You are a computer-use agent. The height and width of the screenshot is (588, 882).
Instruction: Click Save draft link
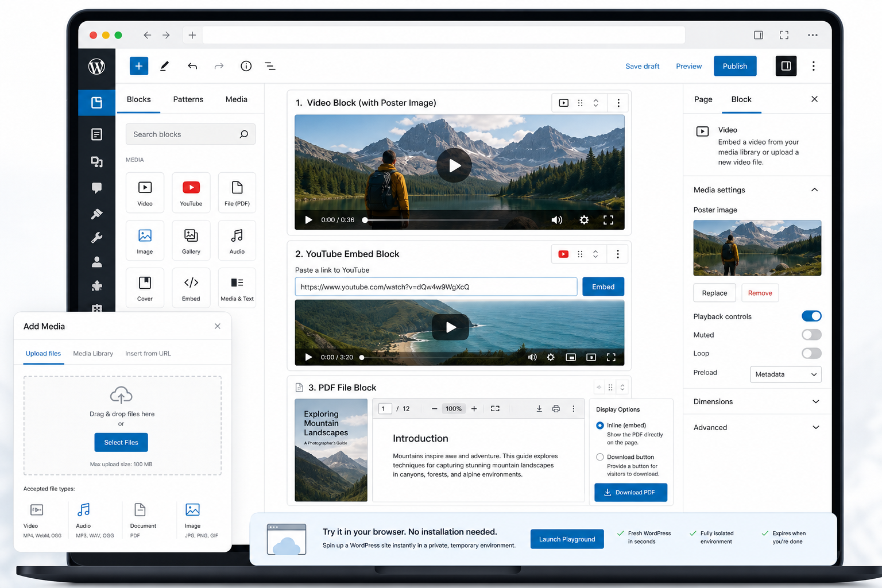click(x=643, y=66)
